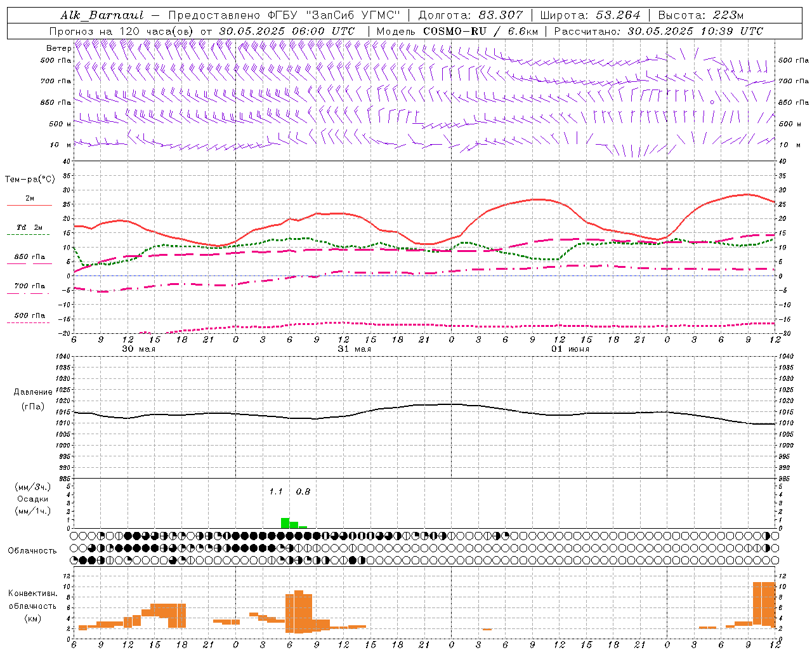
Task: Click the '(гПа)' unit label under Давление
Action: (x=32, y=407)
